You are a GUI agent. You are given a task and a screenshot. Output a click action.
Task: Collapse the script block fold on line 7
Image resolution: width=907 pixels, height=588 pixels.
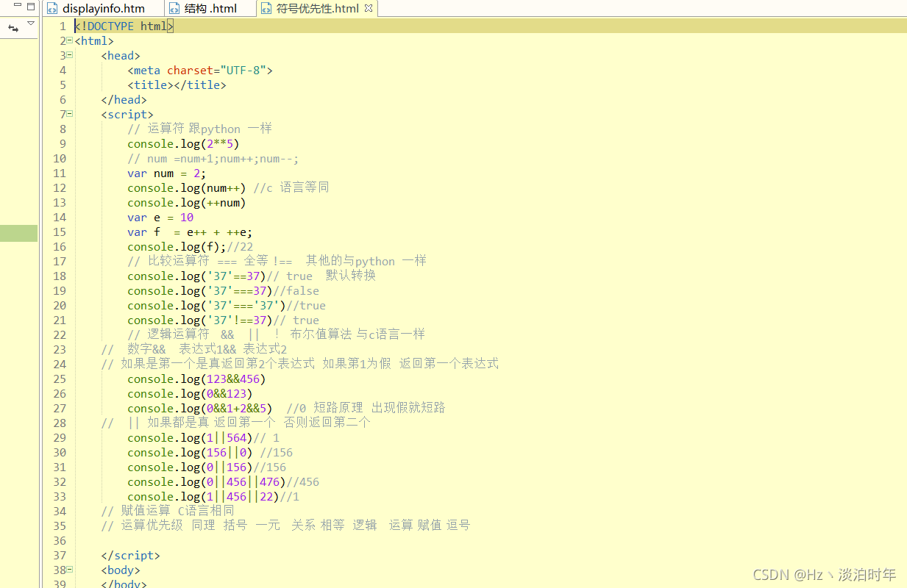(69, 113)
